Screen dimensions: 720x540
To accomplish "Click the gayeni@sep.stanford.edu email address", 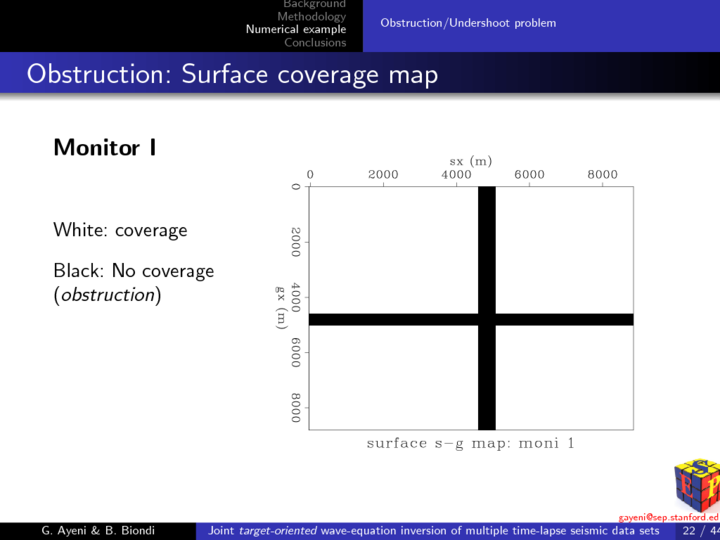I will point(668,517).
